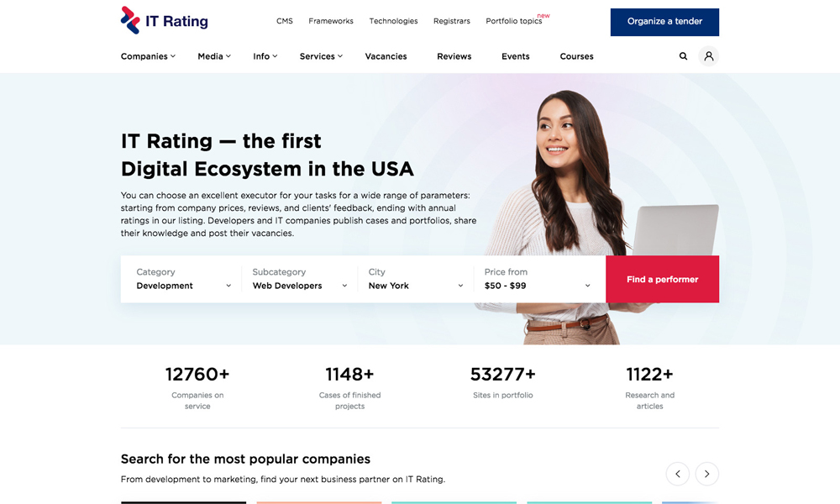Choose a Subcategory from Web Developers dropdown
The height and width of the screenshot is (504, 840).
click(299, 280)
